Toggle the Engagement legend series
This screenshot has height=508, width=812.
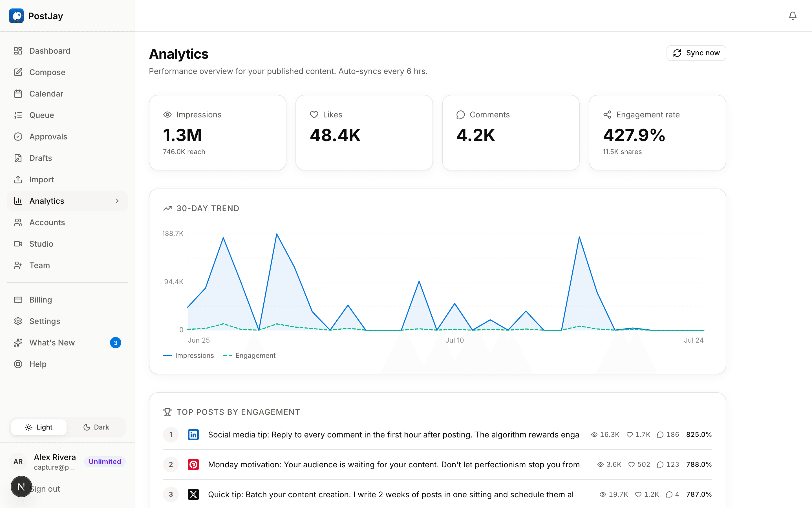click(249, 356)
